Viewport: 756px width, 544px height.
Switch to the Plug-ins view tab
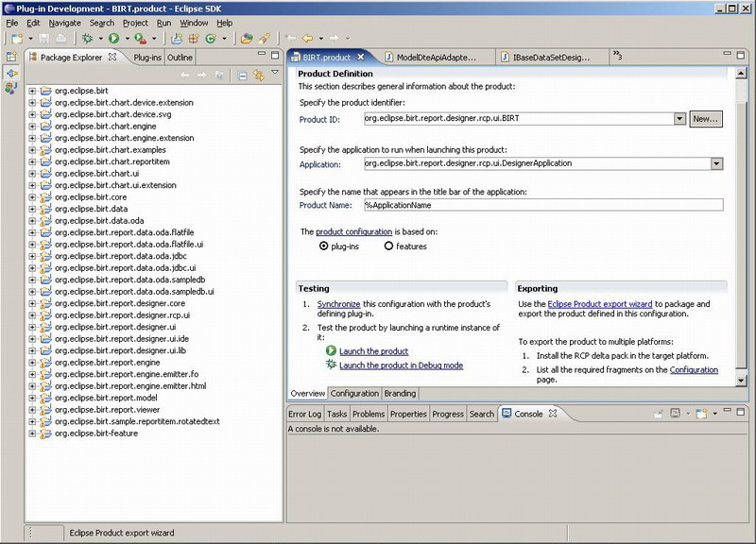[147, 58]
